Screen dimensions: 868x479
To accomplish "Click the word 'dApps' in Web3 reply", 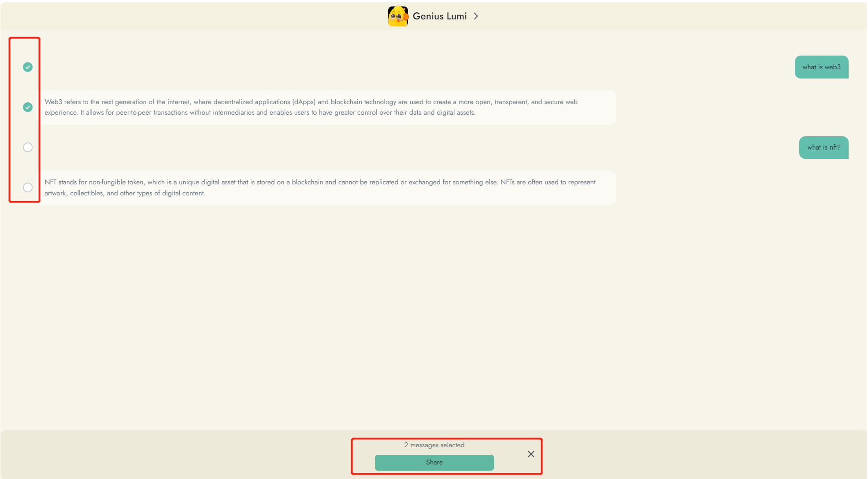I will point(304,102).
